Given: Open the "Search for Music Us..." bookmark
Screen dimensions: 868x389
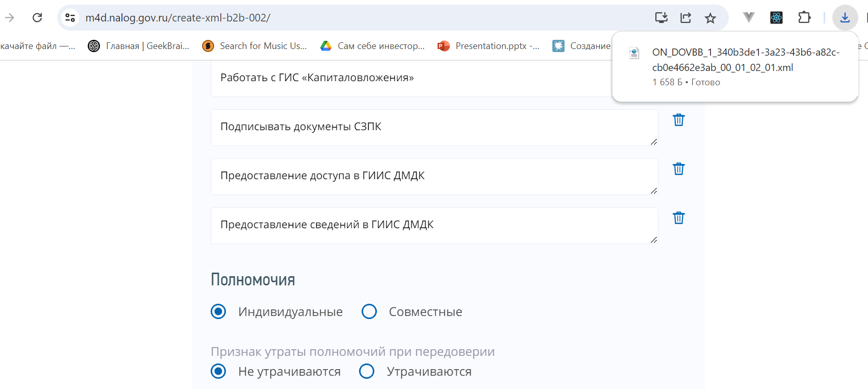Looking at the screenshot, I should 255,46.
